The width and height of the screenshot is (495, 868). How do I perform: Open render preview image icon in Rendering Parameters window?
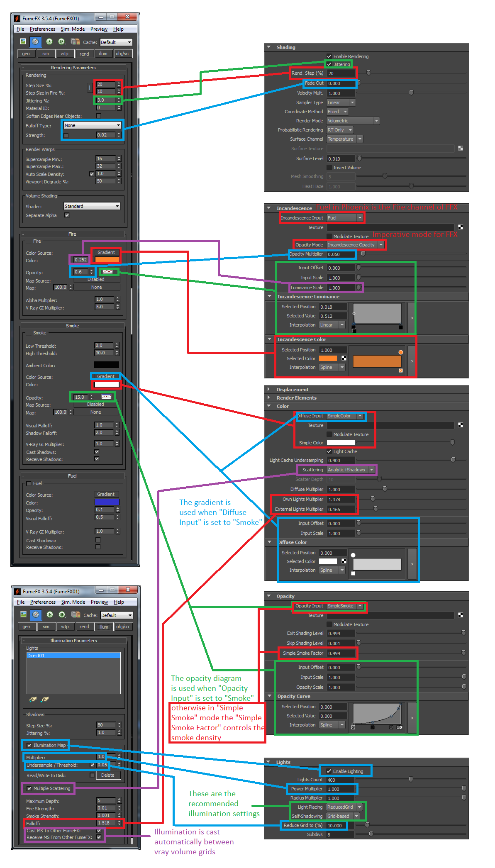click(23, 41)
